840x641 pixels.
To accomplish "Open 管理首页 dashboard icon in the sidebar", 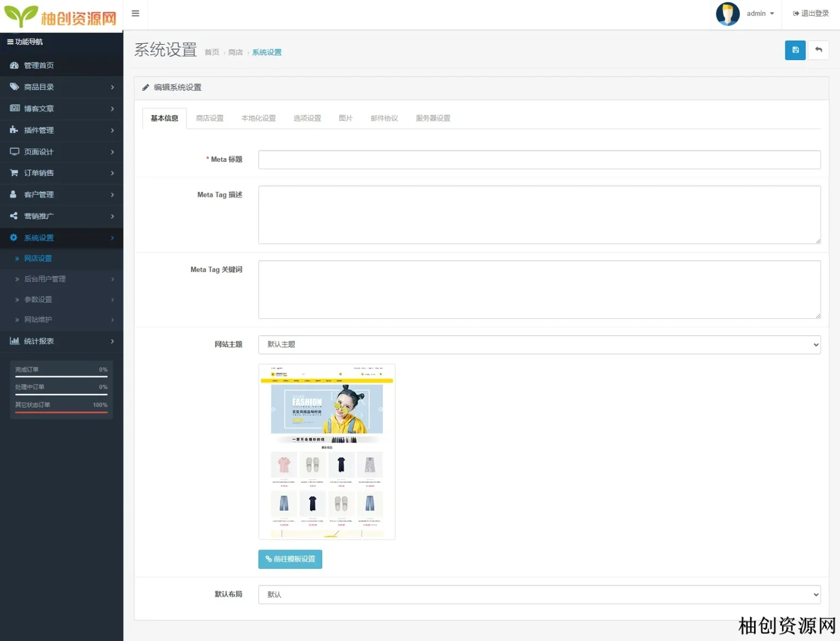I will [x=14, y=65].
